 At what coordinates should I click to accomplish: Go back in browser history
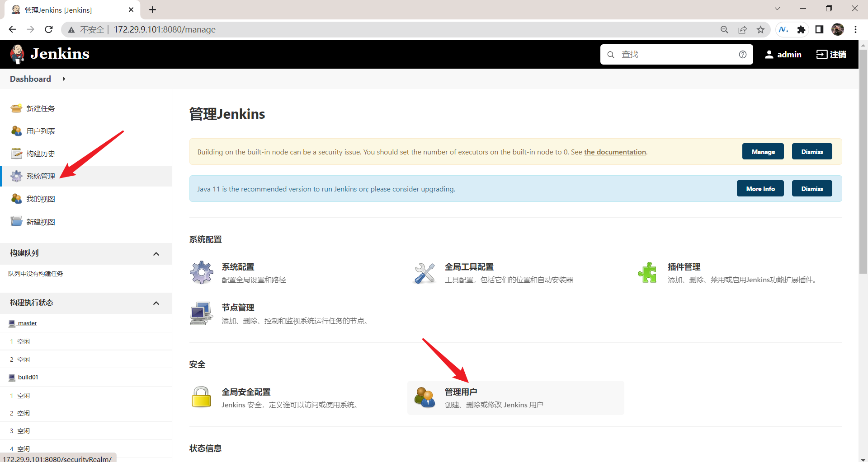[x=12, y=29]
